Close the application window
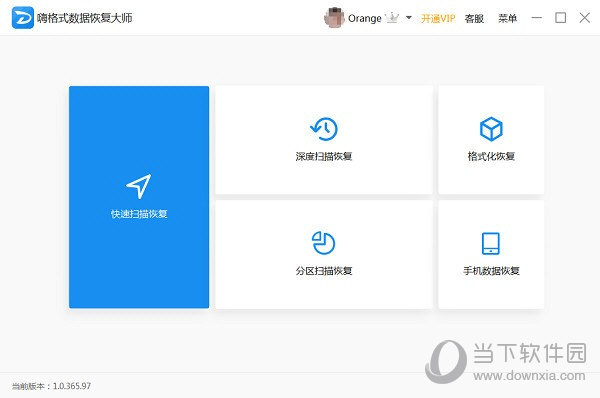 coord(585,18)
